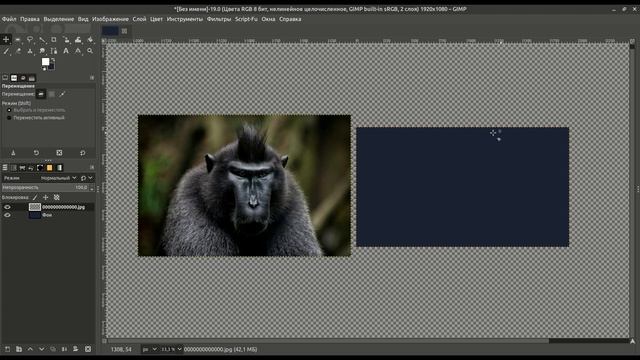
Task: Delete tool preset icon in tool options
Action: [59, 153]
